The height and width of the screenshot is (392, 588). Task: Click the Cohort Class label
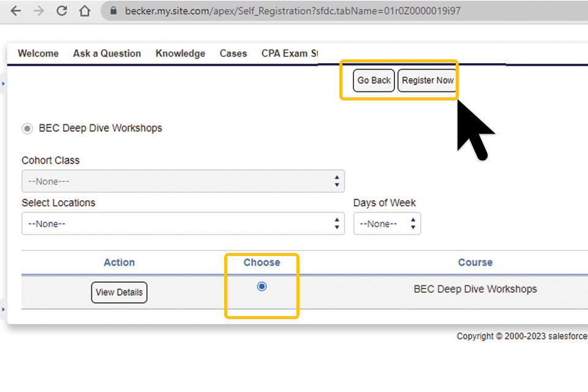click(x=51, y=160)
